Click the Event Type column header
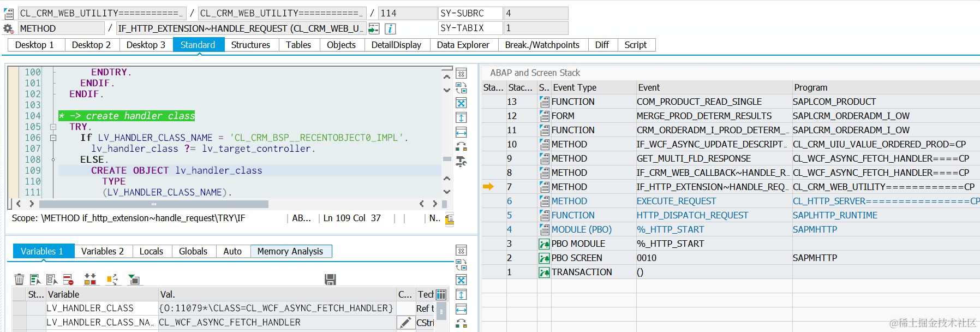This screenshot has width=980, height=332. [593, 87]
